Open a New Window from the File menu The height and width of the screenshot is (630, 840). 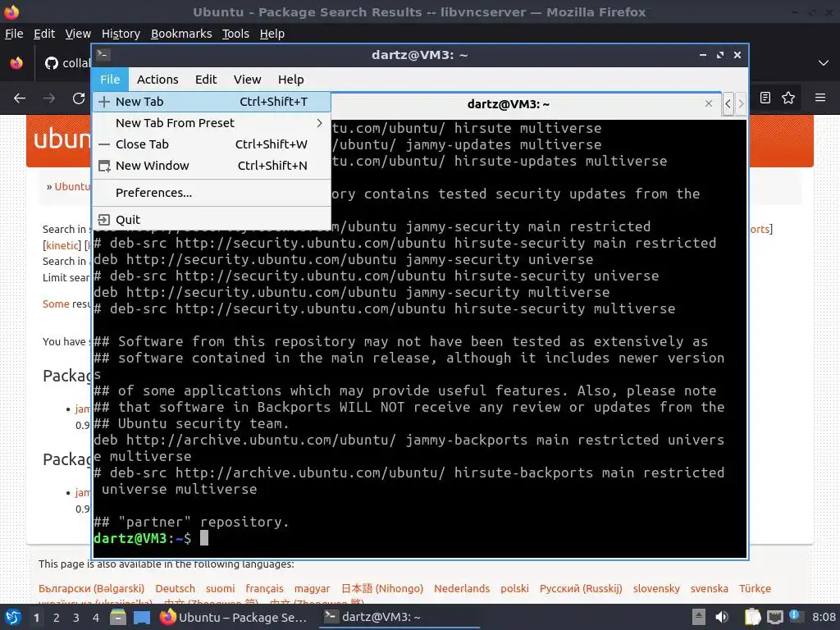[212, 166]
